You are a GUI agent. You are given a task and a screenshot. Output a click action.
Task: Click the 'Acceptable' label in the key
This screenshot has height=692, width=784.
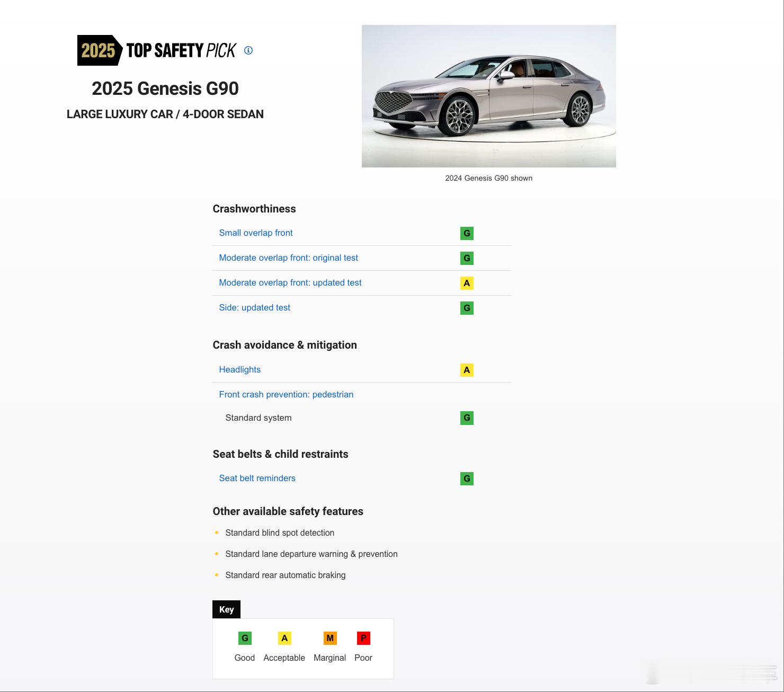tap(284, 658)
